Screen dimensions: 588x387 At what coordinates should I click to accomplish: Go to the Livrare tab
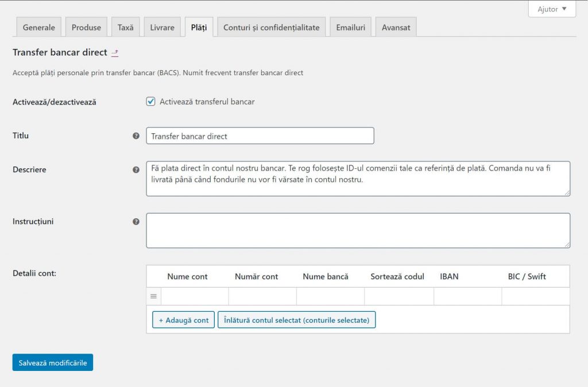162,28
